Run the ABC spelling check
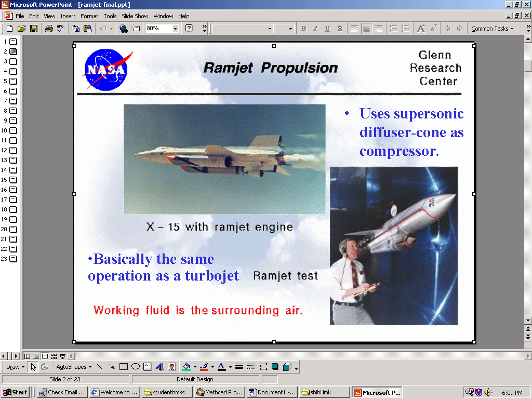Viewport: 532px width, 399px height. click(61, 29)
